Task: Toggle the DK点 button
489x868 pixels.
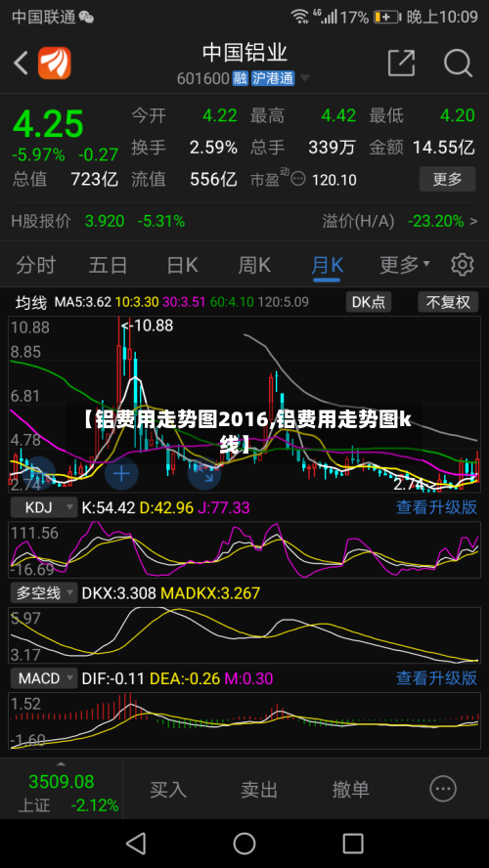Action: click(x=369, y=302)
